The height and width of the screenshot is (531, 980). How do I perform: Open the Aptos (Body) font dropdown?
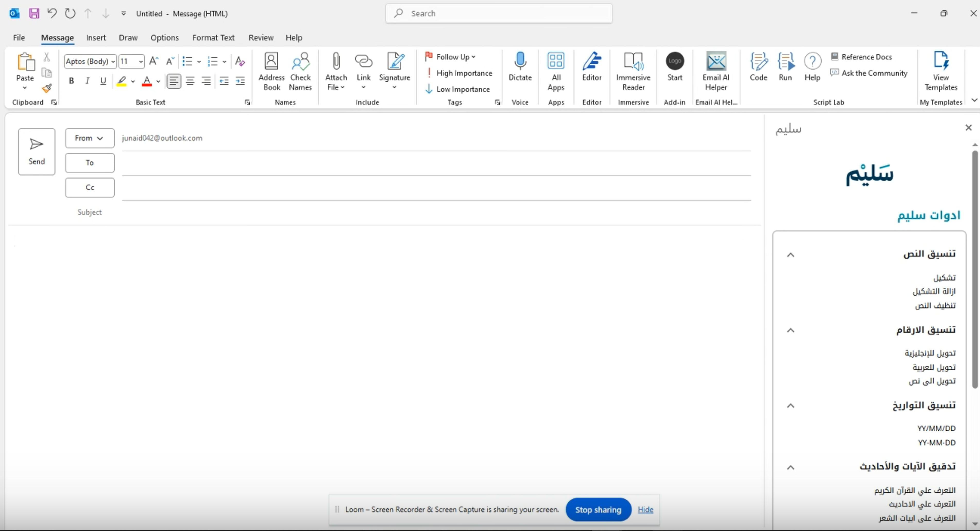(x=113, y=62)
